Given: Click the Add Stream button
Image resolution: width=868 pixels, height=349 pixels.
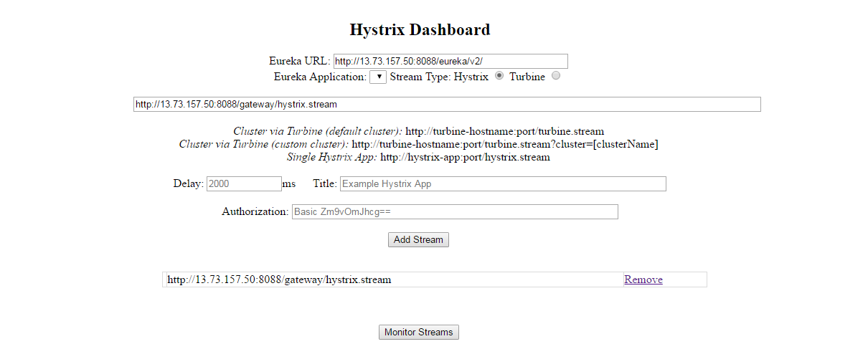Looking at the screenshot, I should coord(419,240).
